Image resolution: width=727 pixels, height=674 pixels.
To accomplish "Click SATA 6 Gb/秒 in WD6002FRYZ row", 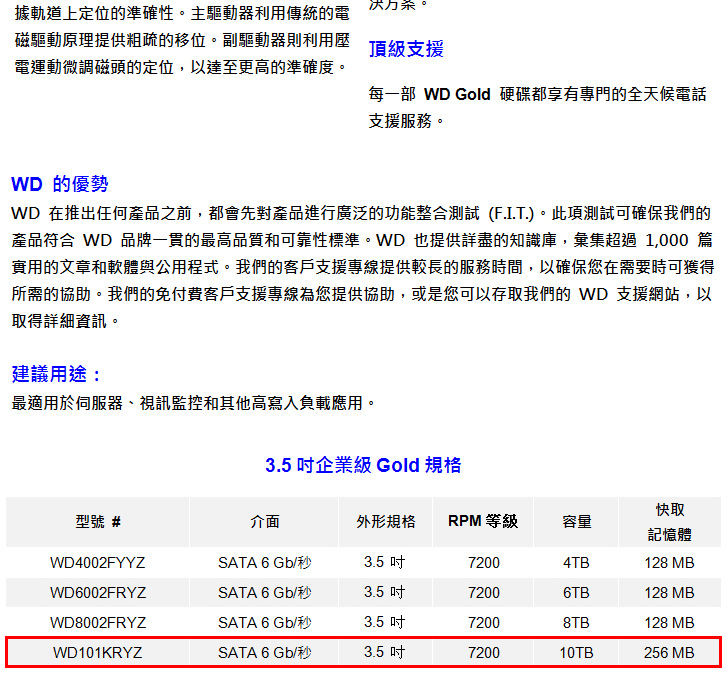I will [x=265, y=593].
